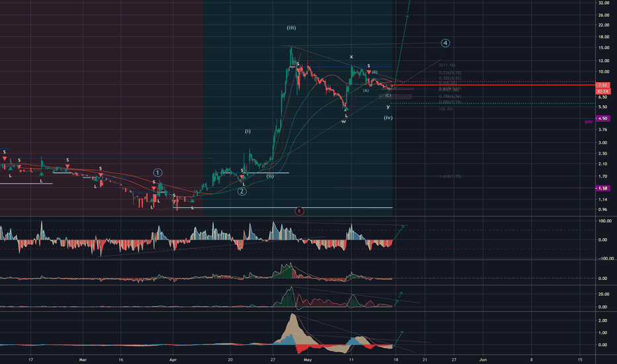The image size is (617, 364).
Task: Click the red sell arrow beside (B) label
Action: click(x=369, y=72)
